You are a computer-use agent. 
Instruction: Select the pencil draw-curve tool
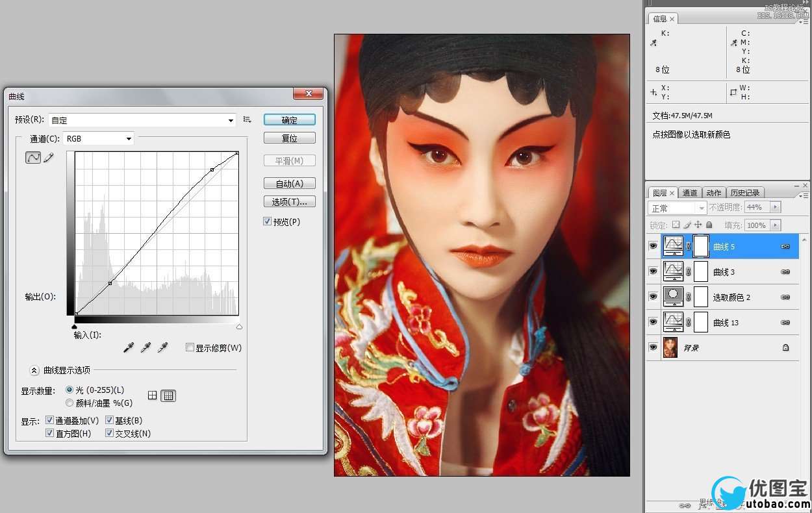(x=49, y=157)
